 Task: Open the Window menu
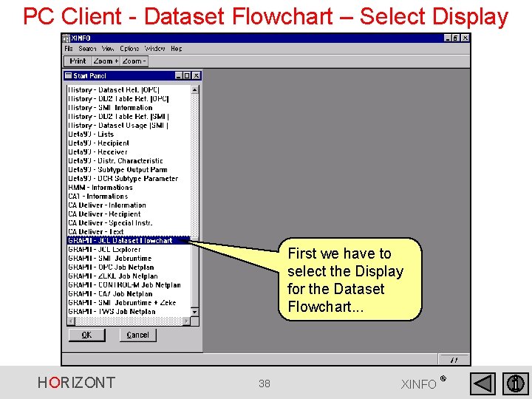(x=154, y=49)
